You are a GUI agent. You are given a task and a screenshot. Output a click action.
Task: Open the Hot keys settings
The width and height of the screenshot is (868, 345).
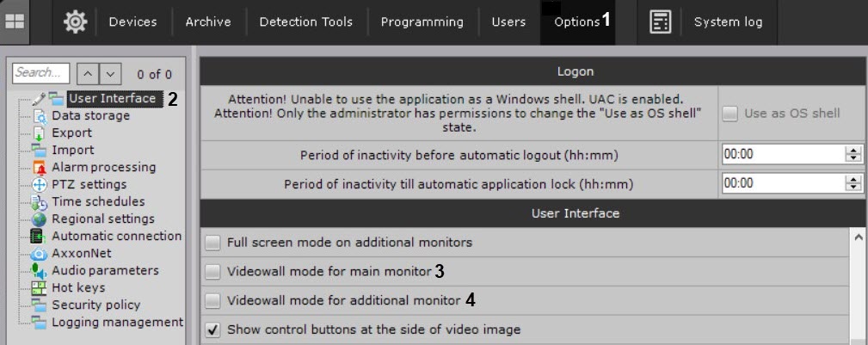coord(78,287)
